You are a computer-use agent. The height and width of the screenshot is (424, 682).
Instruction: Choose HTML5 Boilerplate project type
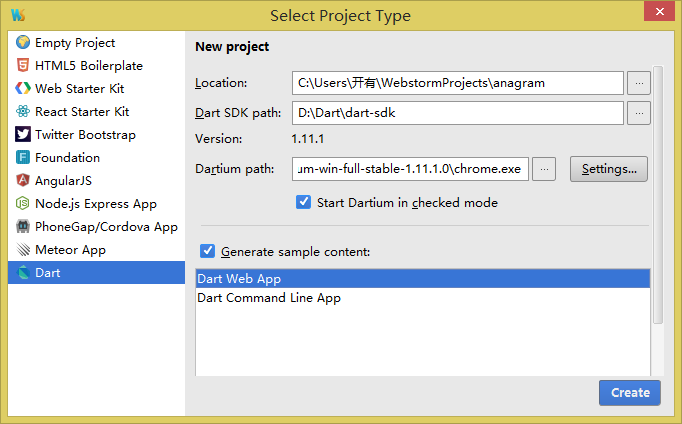89,66
